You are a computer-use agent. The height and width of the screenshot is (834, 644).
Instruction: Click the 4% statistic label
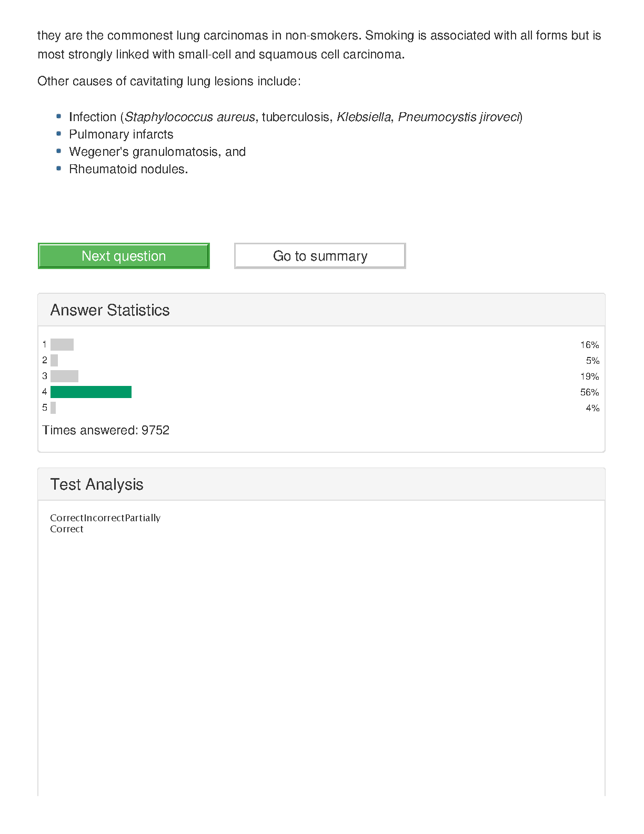click(x=592, y=408)
